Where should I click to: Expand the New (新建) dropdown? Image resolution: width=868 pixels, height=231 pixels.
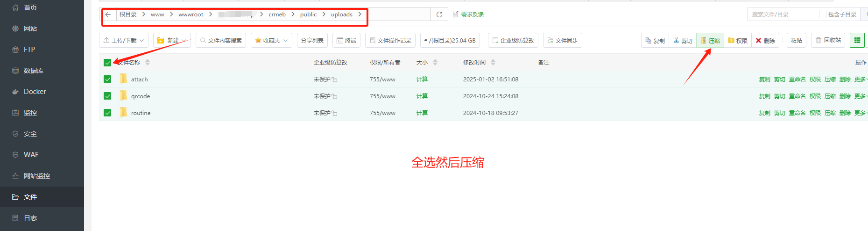pos(172,41)
